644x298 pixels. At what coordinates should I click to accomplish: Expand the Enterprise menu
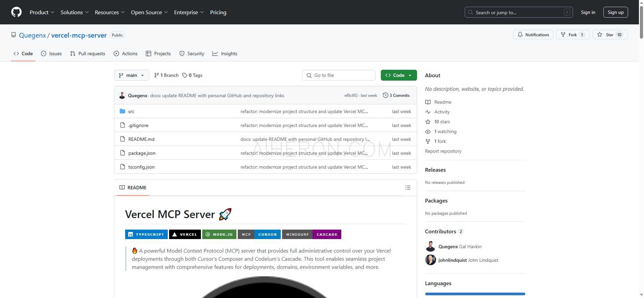pos(189,12)
